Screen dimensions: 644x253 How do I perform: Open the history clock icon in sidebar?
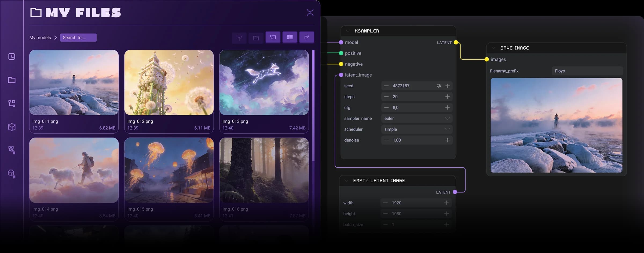[12, 57]
